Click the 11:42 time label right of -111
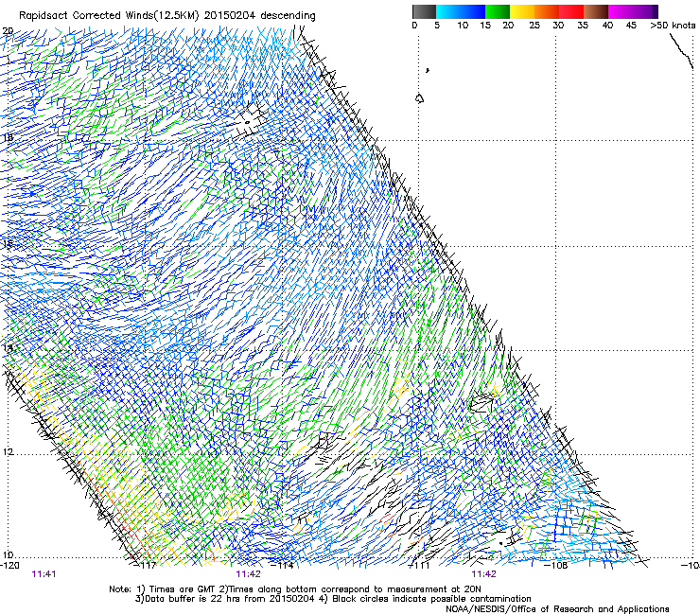This screenshot has width=700, height=615. tap(484, 574)
